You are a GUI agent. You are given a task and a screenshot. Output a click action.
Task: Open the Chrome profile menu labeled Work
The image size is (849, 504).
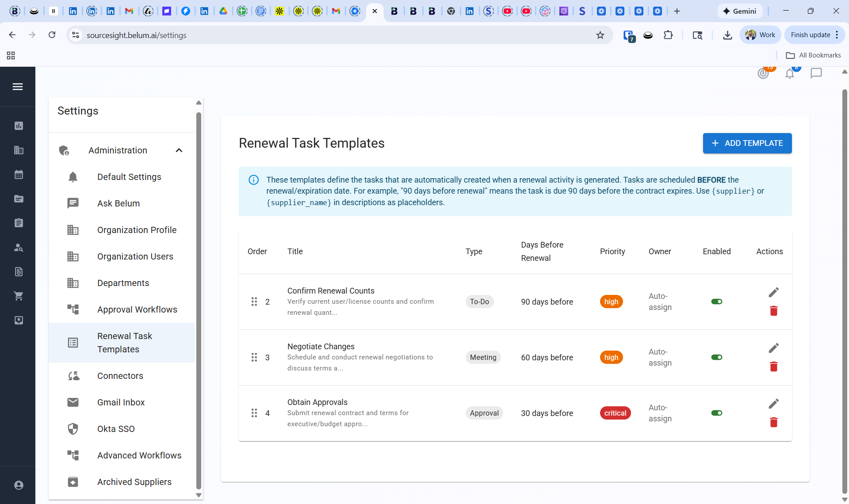760,34
